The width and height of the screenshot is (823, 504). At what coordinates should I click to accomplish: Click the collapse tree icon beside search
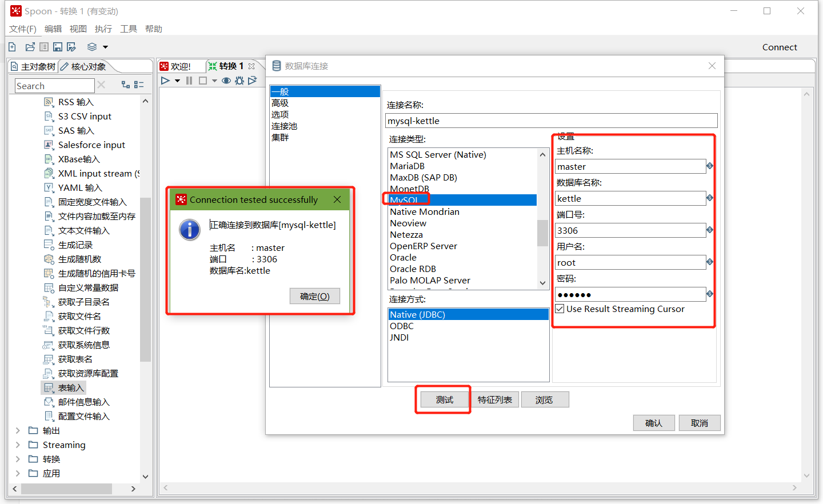[x=139, y=85]
